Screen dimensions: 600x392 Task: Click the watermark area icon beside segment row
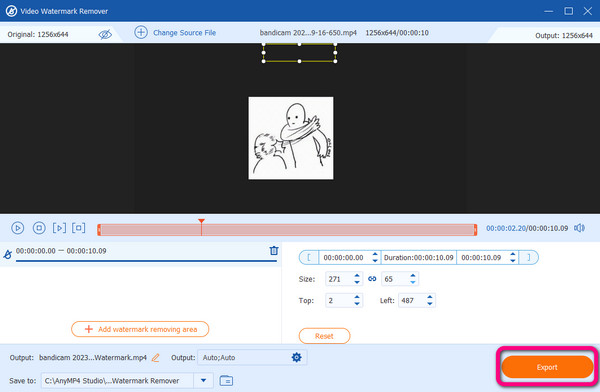[x=7, y=254]
